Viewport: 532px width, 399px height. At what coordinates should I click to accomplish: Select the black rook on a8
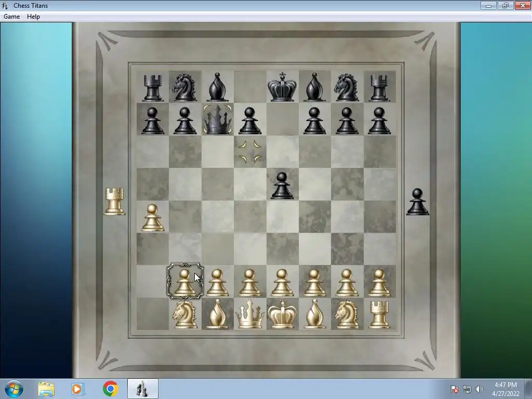pyautogui.click(x=152, y=88)
